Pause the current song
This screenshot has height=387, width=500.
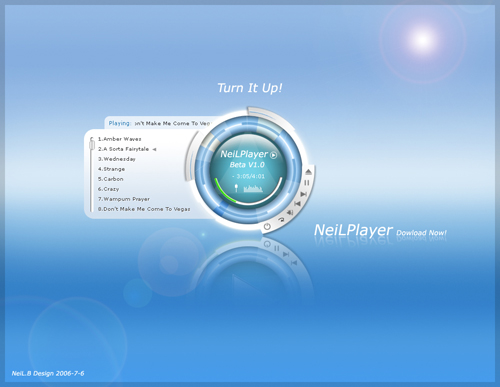point(307,183)
